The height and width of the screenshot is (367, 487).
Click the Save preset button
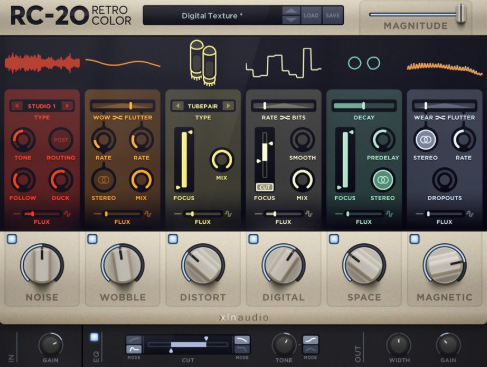(x=333, y=15)
